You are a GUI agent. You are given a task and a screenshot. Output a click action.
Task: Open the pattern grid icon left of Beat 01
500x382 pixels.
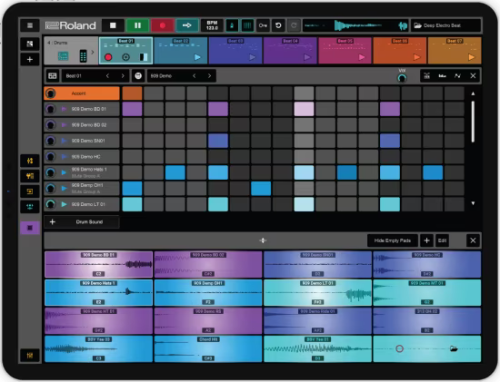pyautogui.click(x=52, y=76)
